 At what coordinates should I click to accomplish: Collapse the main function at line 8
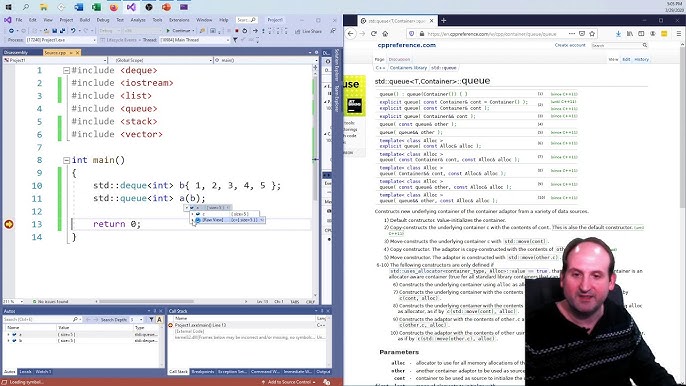[66, 160]
